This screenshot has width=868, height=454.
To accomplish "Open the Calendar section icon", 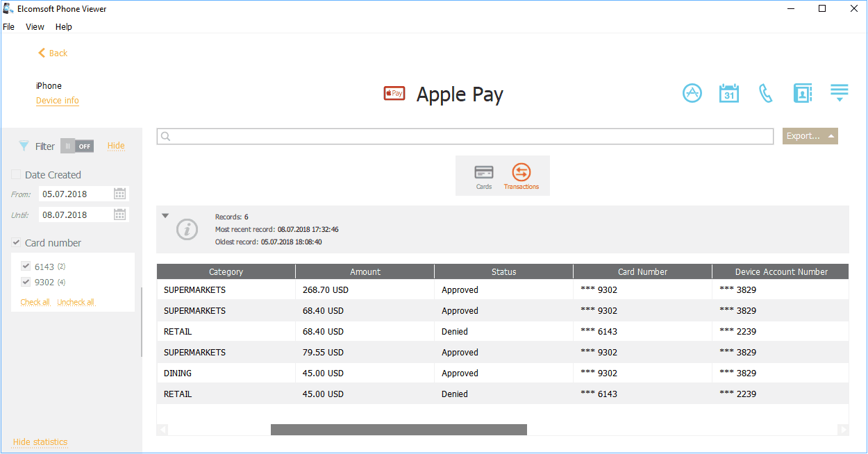I will point(728,93).
